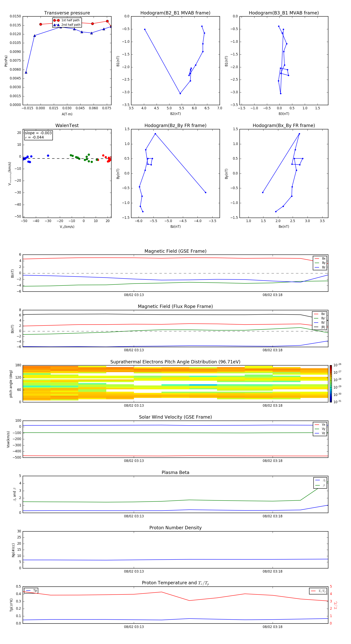Select the 'WalenTest' plot title
This screenshot has height=644, width=351.
67,125
